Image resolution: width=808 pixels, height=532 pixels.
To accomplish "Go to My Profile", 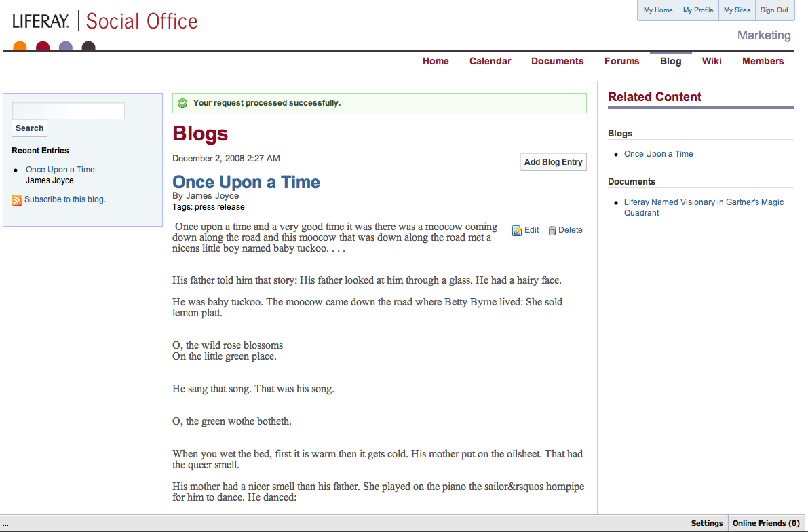I will [x=698, y=9].
